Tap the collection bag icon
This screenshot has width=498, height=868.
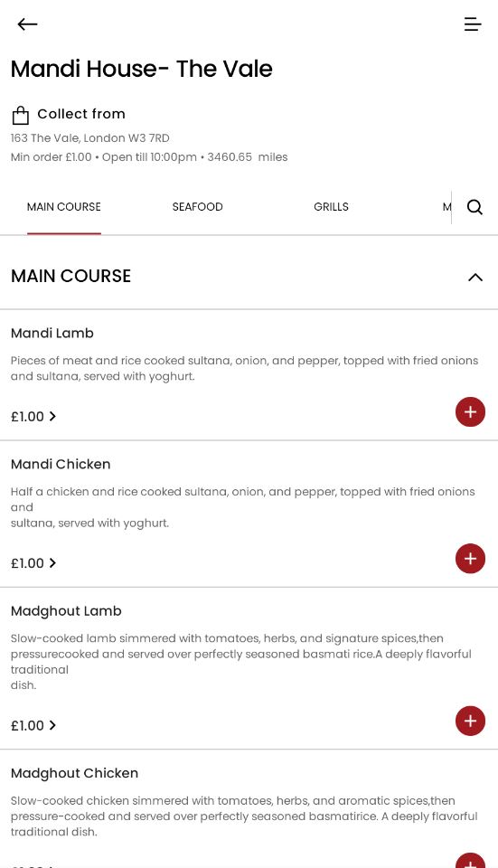(x=21, y=115)
